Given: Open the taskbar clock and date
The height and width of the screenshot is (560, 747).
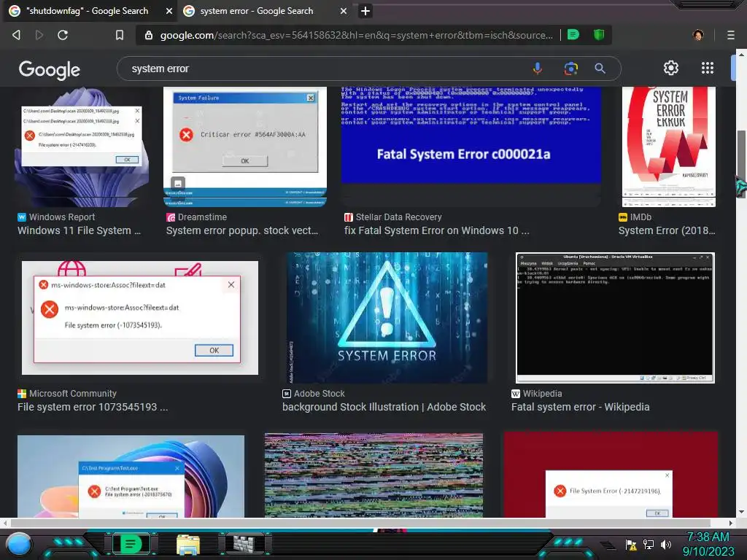Looking at the screenshot, I should [x=708, y=544].
